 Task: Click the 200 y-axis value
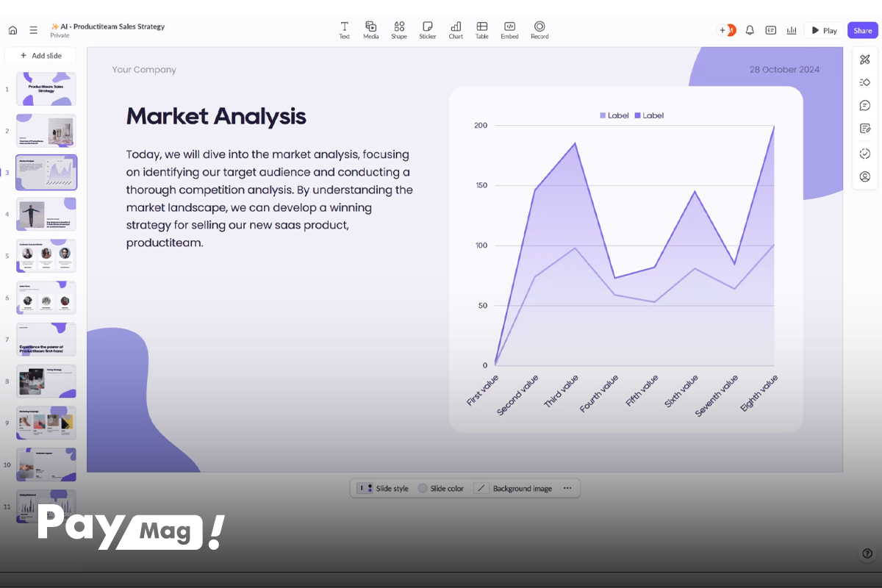tap(481, 126)
